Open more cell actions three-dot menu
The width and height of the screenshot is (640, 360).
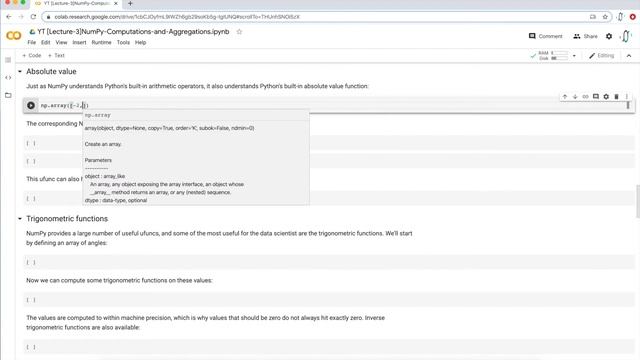point(627,97)
